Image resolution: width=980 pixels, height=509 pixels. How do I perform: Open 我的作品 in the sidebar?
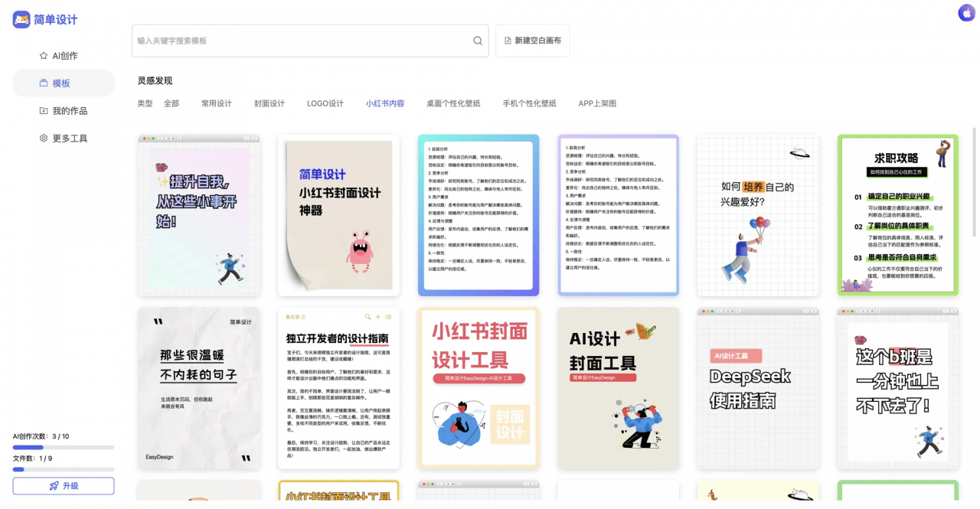coord(64,111)
